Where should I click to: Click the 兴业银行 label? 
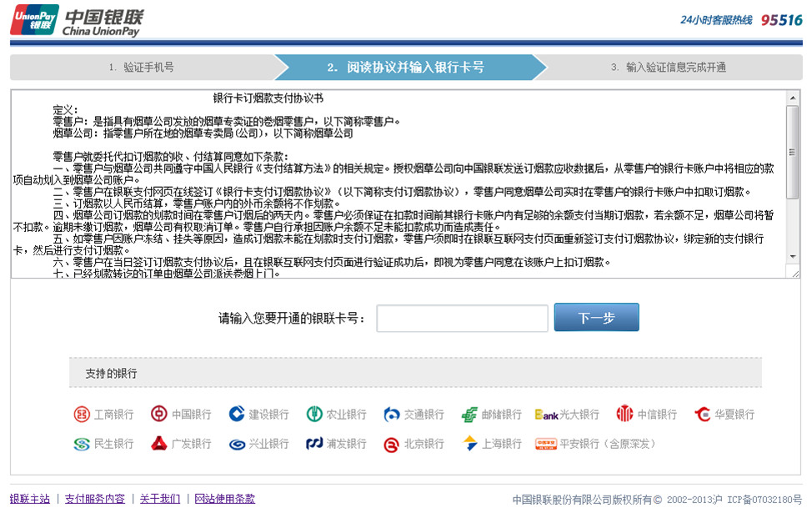[x=268, y=444]
